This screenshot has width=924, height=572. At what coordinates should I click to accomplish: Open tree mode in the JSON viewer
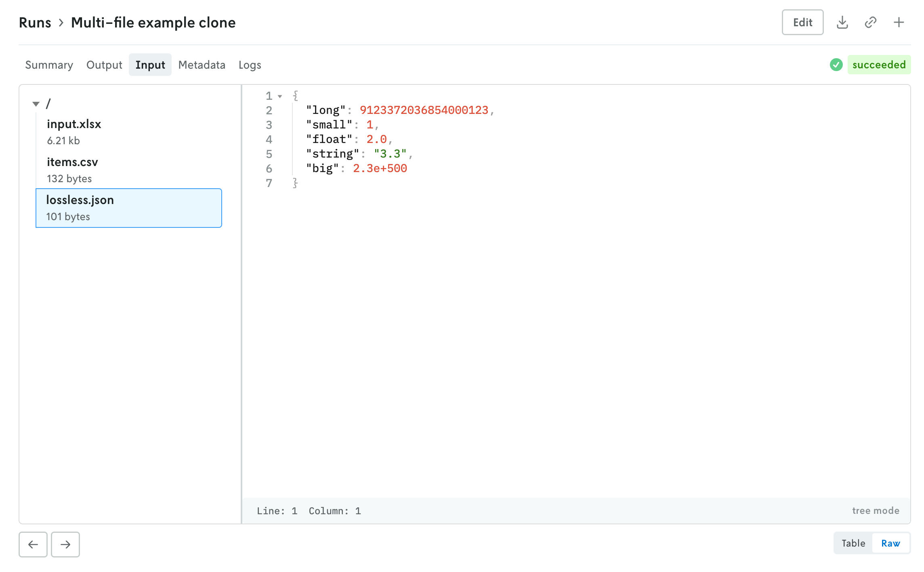(x=875, y=510)
